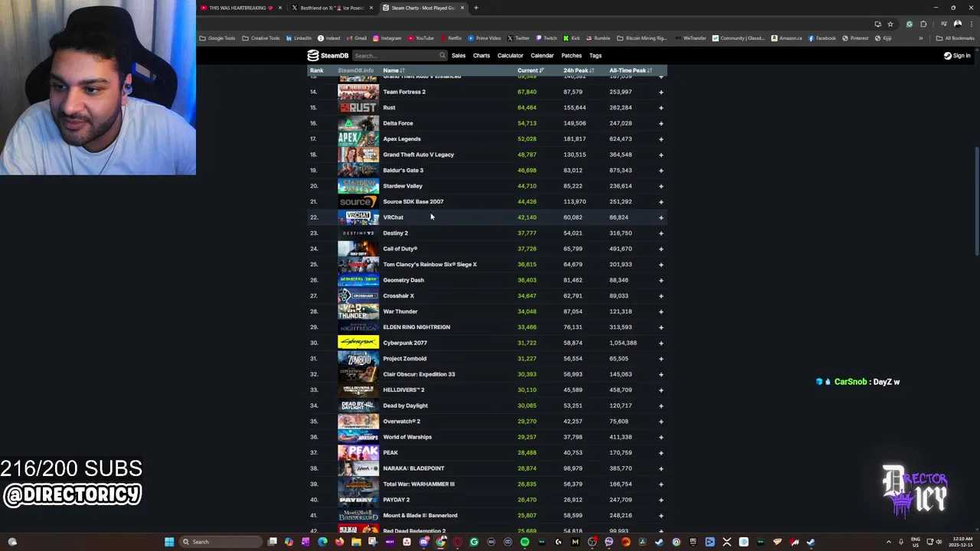The height and width of the screenshot is (551, 980).
Task: Open the Baldur's Gate 3 link
Action: tap(403, 171)
